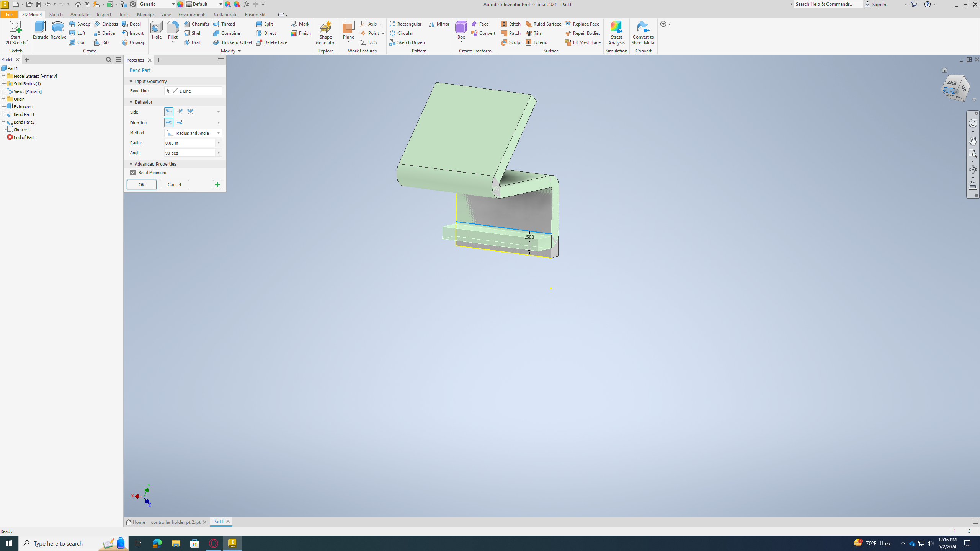Click Convert to Sheet Metal

pyautogui.click(x=643, y=33)
